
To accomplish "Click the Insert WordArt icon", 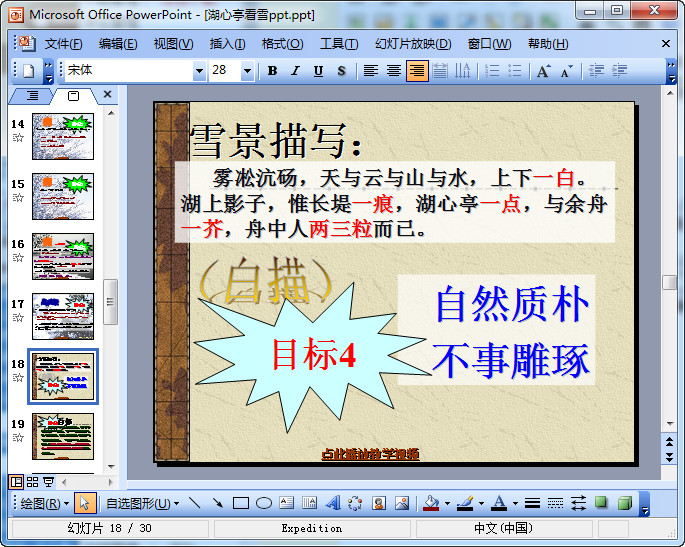I will click(x=333, y=503).
